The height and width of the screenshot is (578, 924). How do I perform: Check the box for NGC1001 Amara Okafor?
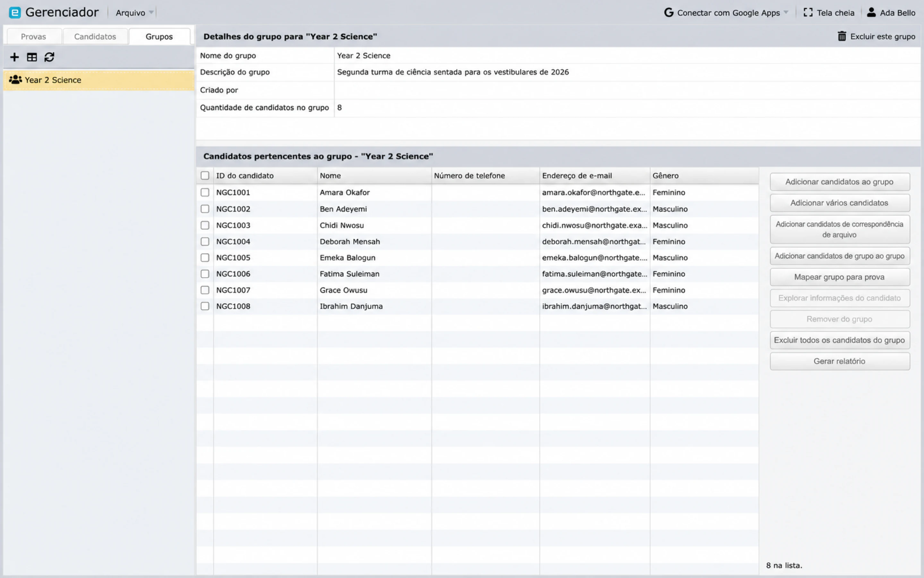click(x=205, y=192)
